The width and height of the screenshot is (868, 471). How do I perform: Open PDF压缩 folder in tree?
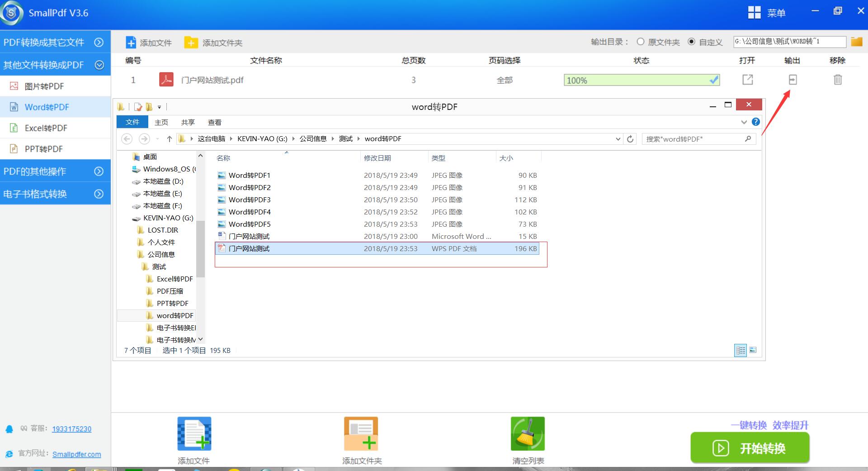pyautogui.click(x=170, y=291)
